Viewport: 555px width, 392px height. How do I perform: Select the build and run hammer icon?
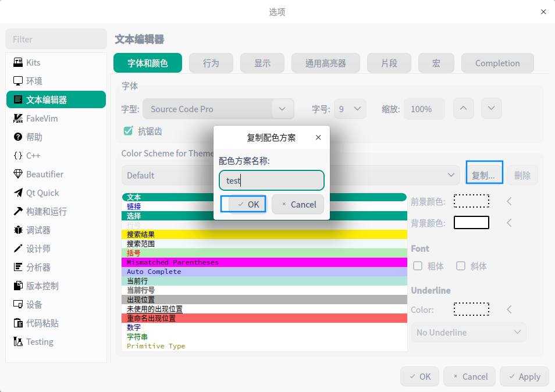pyautogui.click(x=18, y=211)
